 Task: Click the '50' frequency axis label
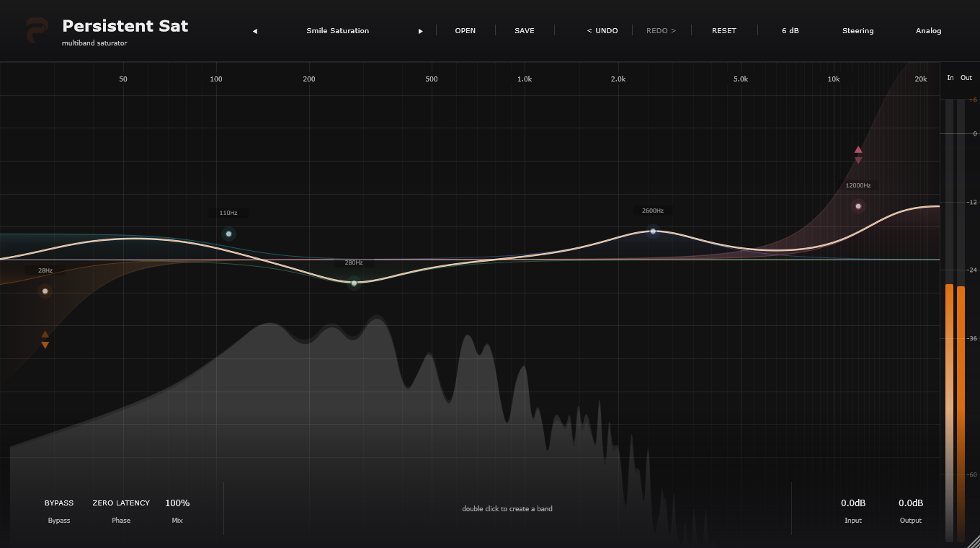[x=123, y=79]
